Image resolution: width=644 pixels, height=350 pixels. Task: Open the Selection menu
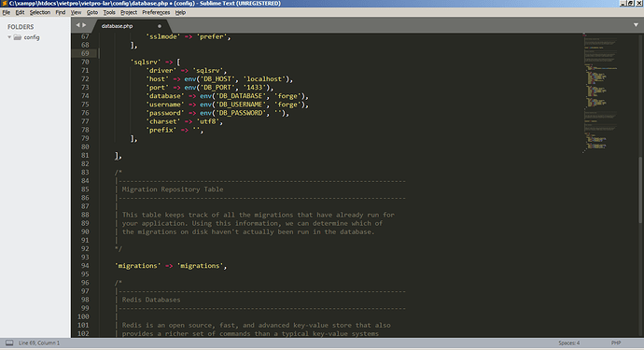(x=40, y=12)
